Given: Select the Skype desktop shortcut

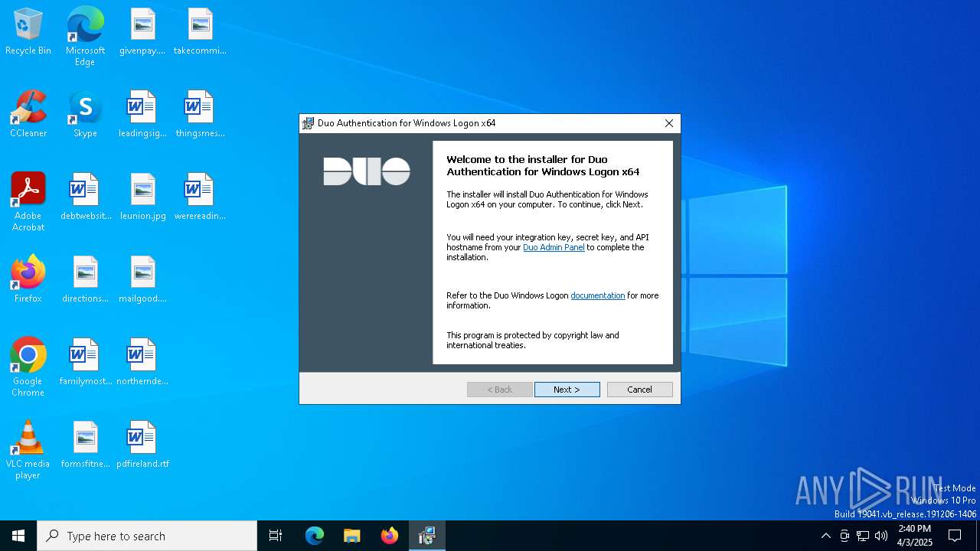Looking at the screenshot, I should (x=85, y=115).
